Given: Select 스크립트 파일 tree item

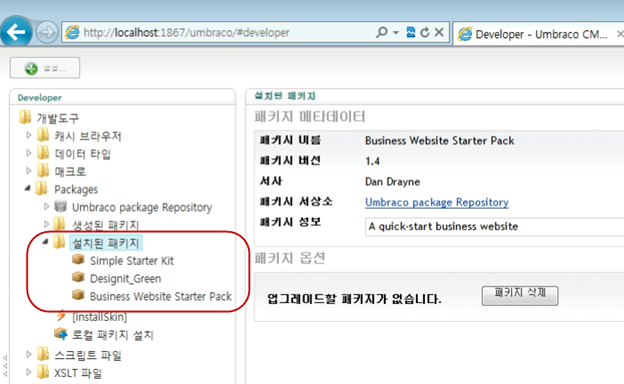Looking at the screenshot, I should pos(88,355).
